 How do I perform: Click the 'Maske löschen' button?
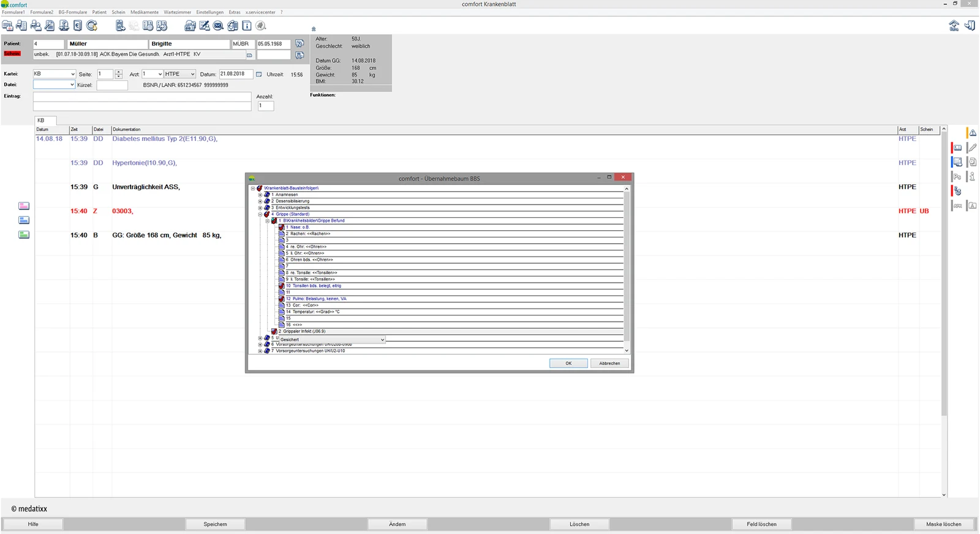click(x=944, y=524)
